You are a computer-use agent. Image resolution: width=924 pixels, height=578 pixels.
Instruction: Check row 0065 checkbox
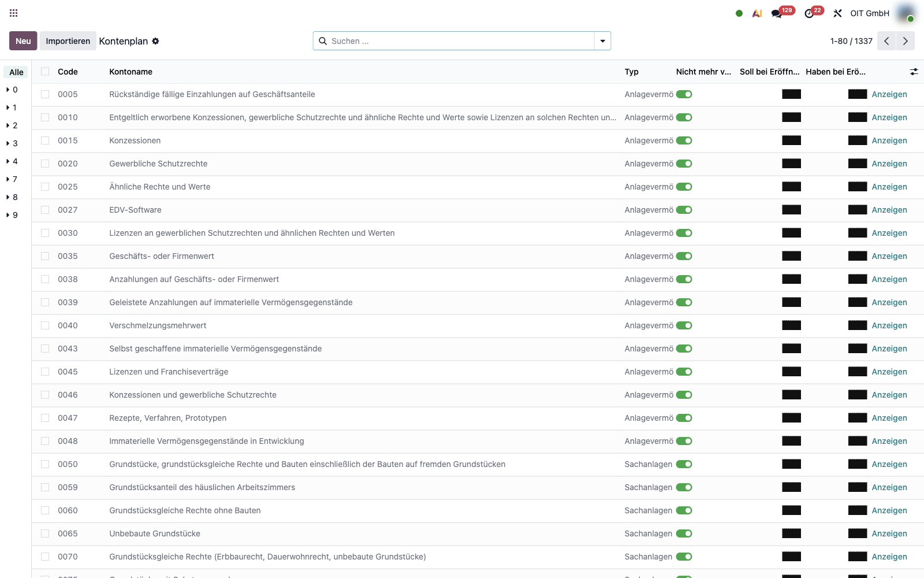(x=45, y=533)
